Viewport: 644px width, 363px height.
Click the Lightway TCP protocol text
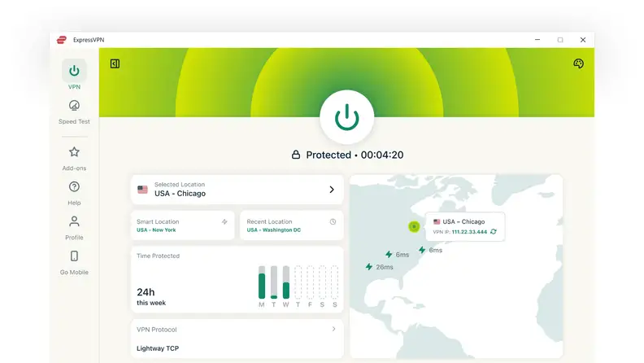[x=158, y=348]
